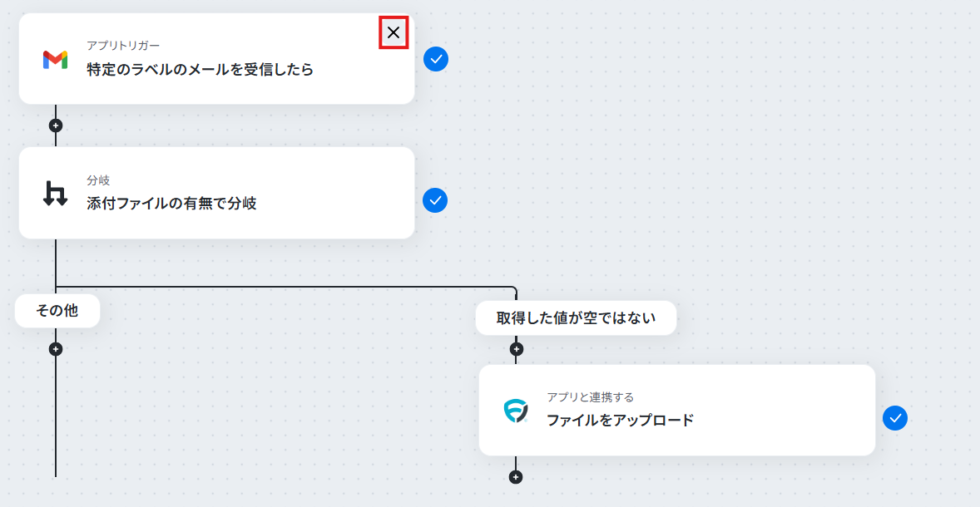Click the branch arrows icon
Image resolution: width=980 pixels, height=507 pixels.
(55, 193)
